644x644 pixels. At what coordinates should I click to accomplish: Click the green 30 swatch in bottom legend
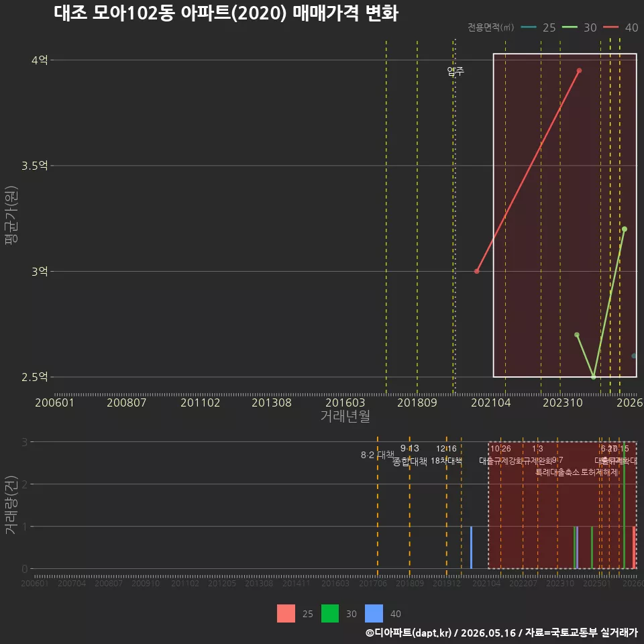[x=330, y=614]
